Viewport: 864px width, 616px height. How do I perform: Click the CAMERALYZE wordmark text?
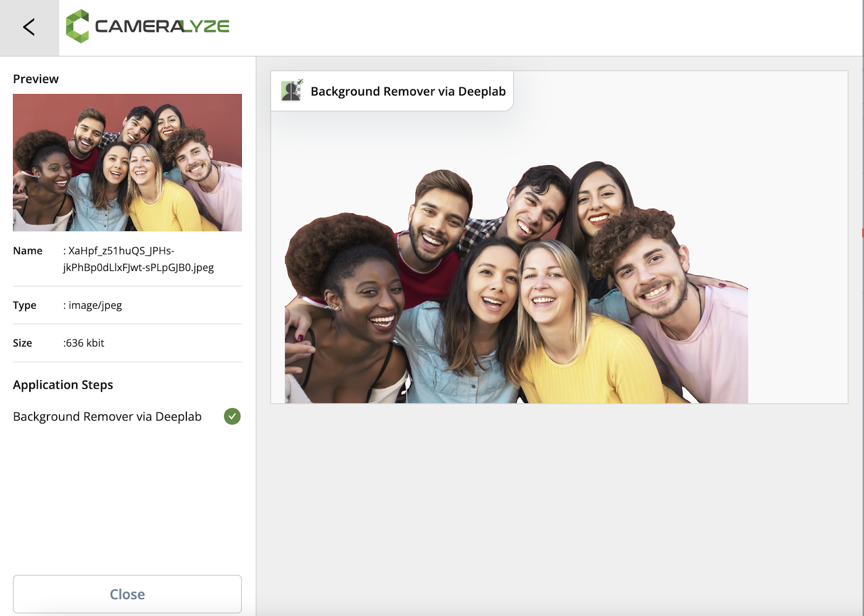[162, 26]
